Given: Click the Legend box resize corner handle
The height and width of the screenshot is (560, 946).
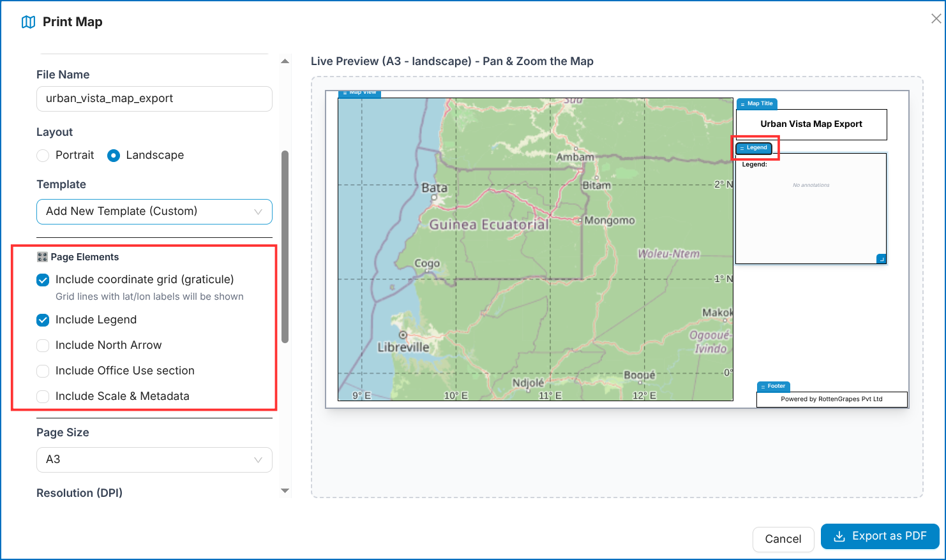Looking at the screenshot, I should pos(881,259).
